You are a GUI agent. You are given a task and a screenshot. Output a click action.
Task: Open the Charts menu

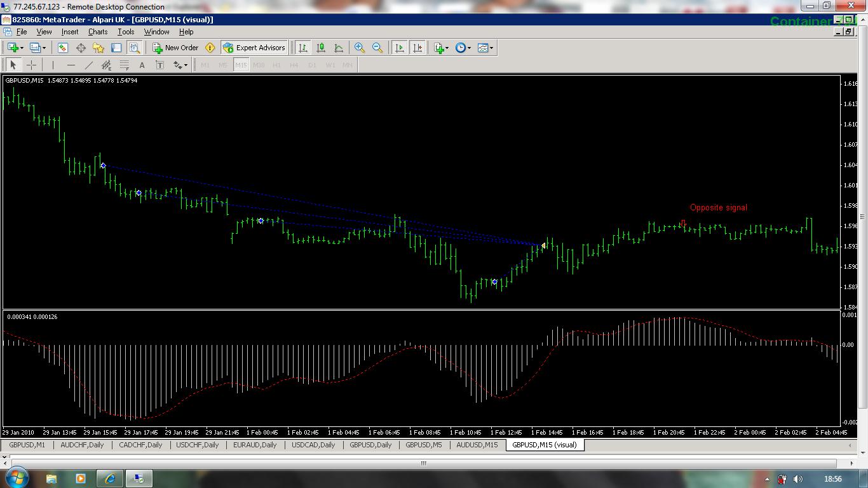point(98,32)
